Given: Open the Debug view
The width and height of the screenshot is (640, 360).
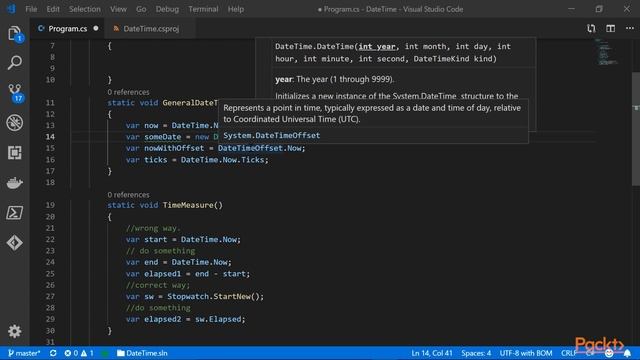Looking at the screenshot, I should [15, 123].
